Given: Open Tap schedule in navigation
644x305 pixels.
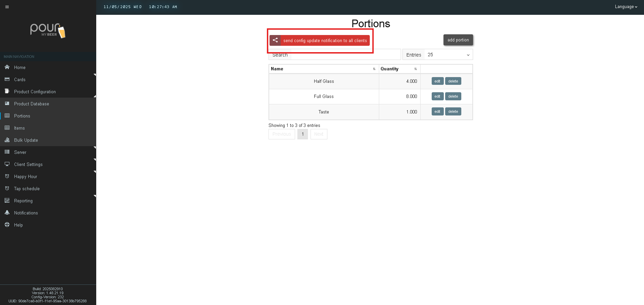Looking at the screenshot, I should point(27,189).
